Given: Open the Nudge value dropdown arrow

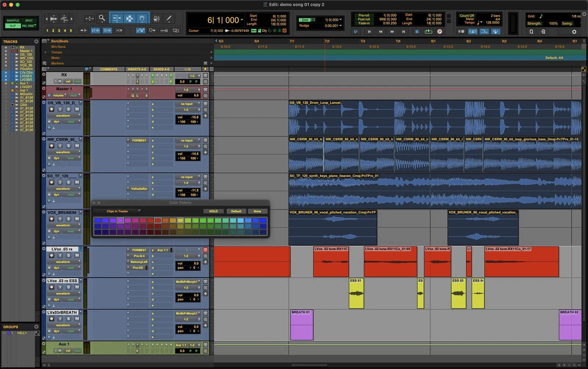Looking at the screenshot, I should (340, 26).
